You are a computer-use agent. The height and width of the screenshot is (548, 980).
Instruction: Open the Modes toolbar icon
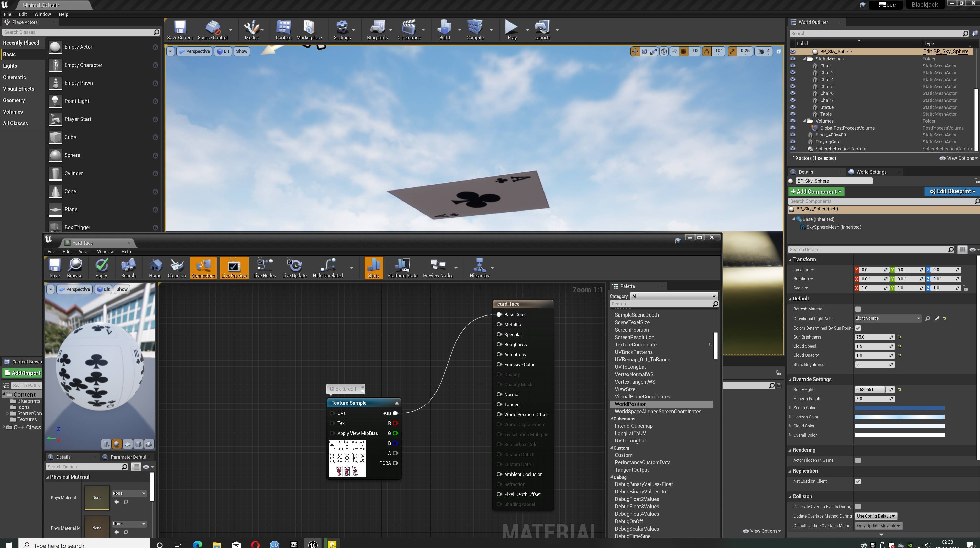(x=252, y=30)
